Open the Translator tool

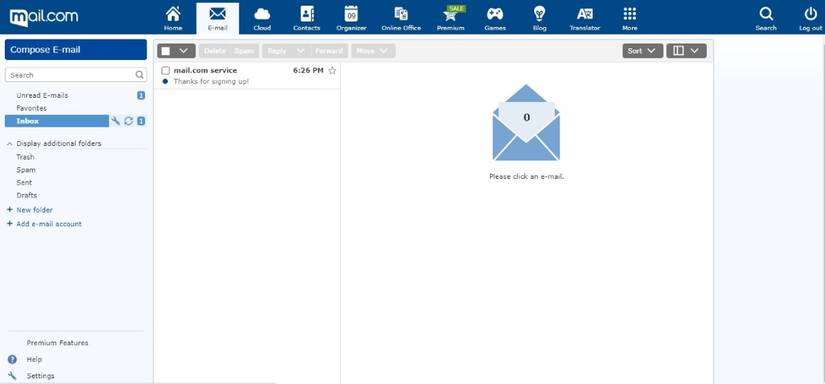pos(585,18)
